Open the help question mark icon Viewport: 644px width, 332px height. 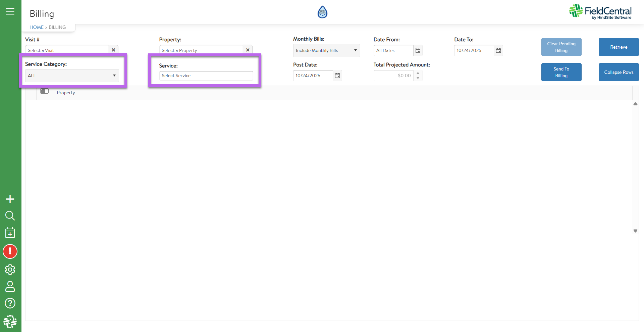10,303
